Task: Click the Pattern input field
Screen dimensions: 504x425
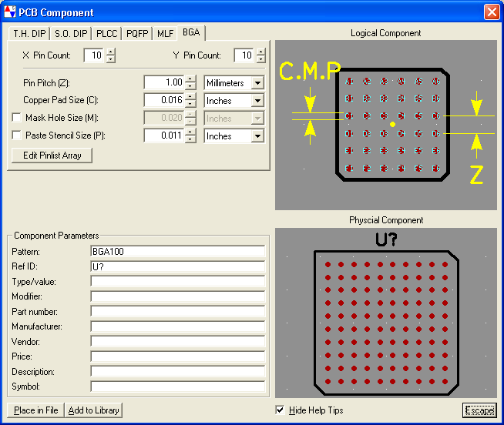Action: point(177,252)
